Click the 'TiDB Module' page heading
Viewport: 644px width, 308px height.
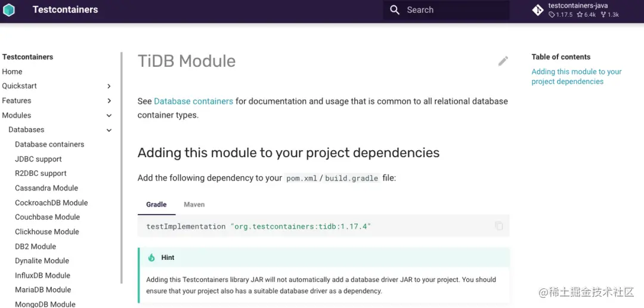coord(187,61)
